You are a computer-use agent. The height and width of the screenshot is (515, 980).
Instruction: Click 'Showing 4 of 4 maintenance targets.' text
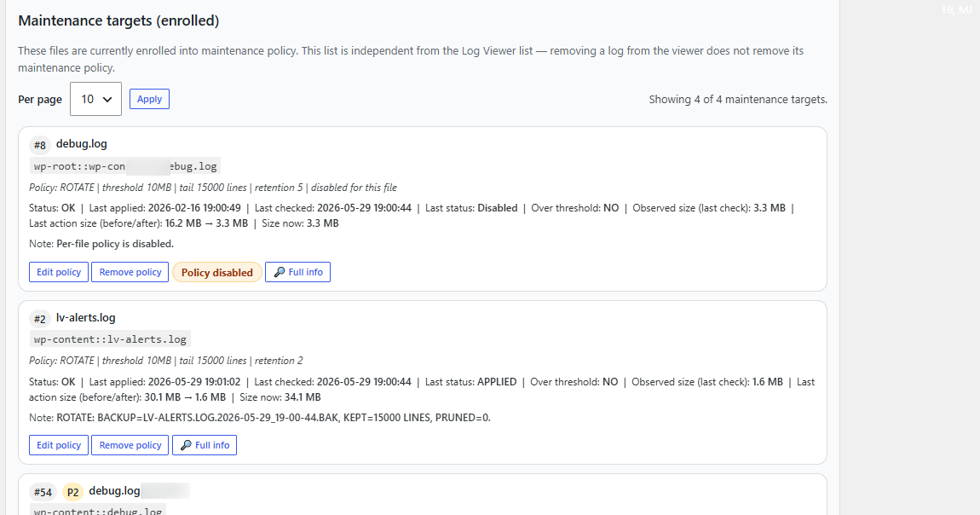point(738,100)
